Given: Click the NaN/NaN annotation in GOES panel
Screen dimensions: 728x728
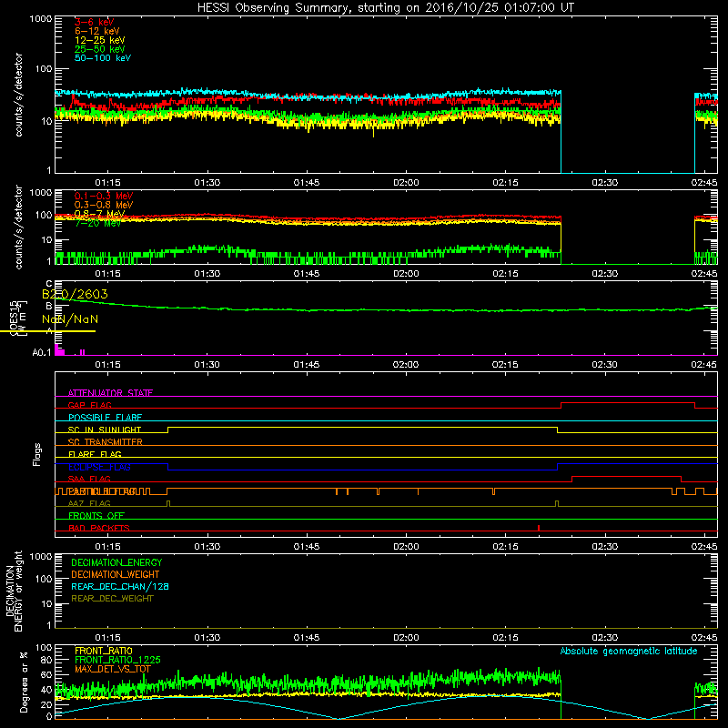Looking at the screenshot, I should (x=70, y=319).
